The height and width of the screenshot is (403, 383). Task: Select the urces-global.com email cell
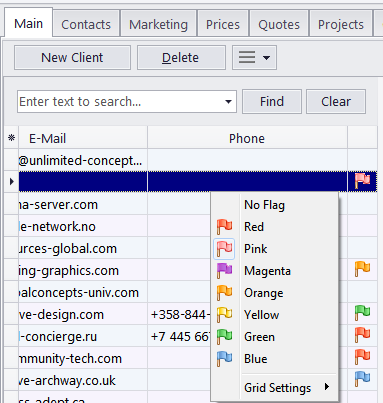coord(83,248)
